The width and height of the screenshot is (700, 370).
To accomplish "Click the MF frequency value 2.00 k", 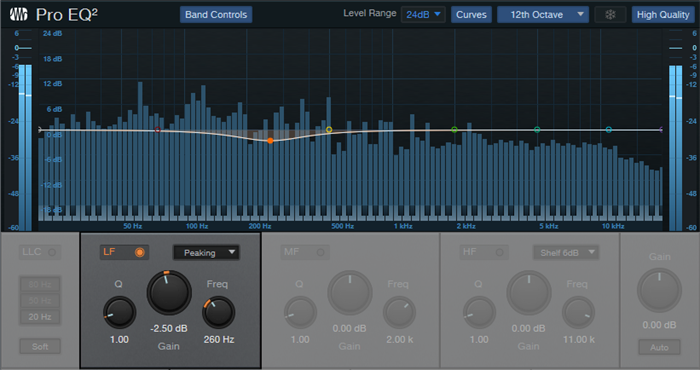I will coord(400,340).
